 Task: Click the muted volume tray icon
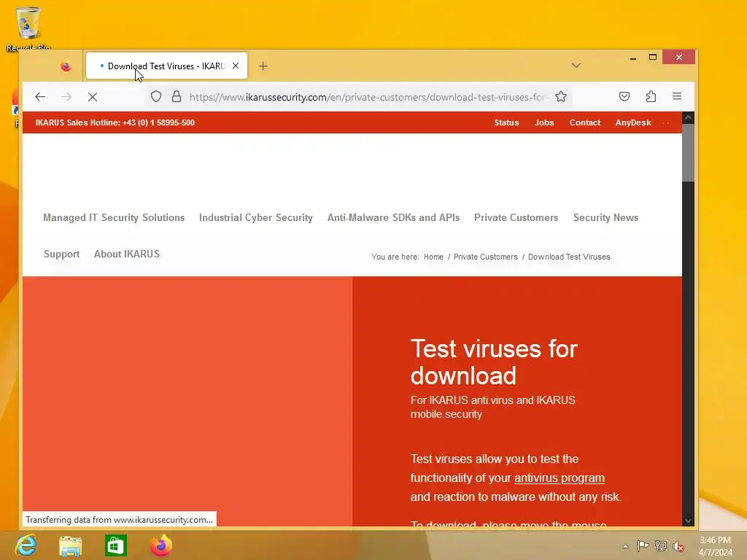point(678,546)
